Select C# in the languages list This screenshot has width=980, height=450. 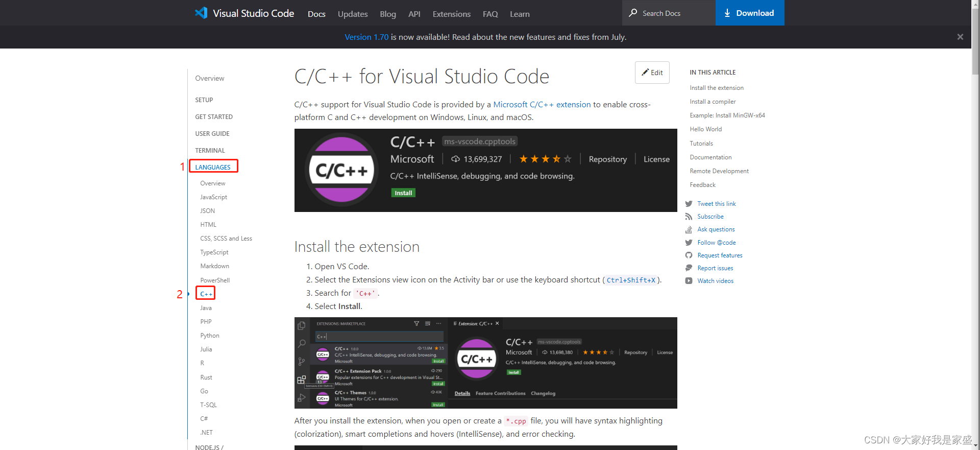(x=204, y=419)
